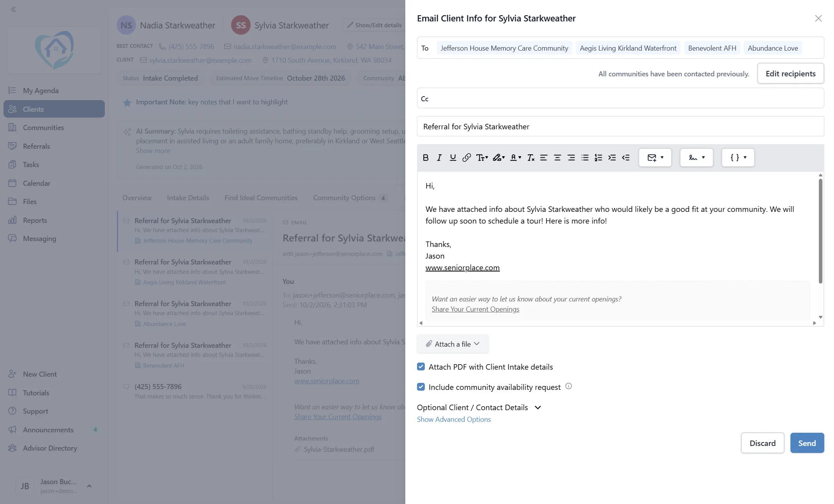Uncheck Attach PDF with Client Intake details
The width and height of the screenshot is (834, 504).
tap(421, 367)
